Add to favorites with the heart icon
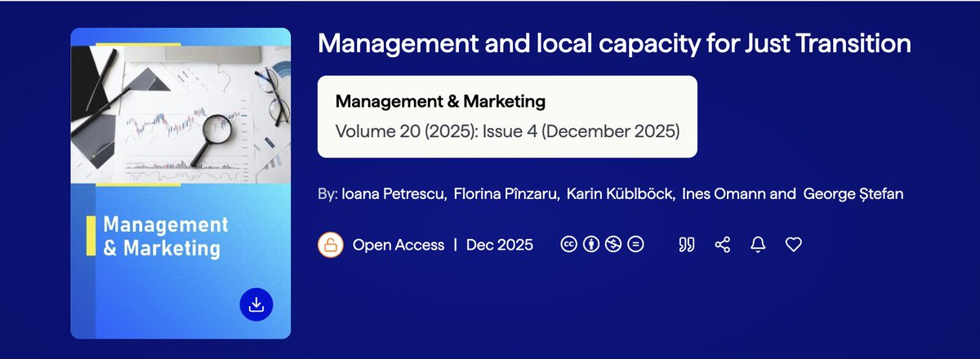980x359 pixels. [794, 245]
